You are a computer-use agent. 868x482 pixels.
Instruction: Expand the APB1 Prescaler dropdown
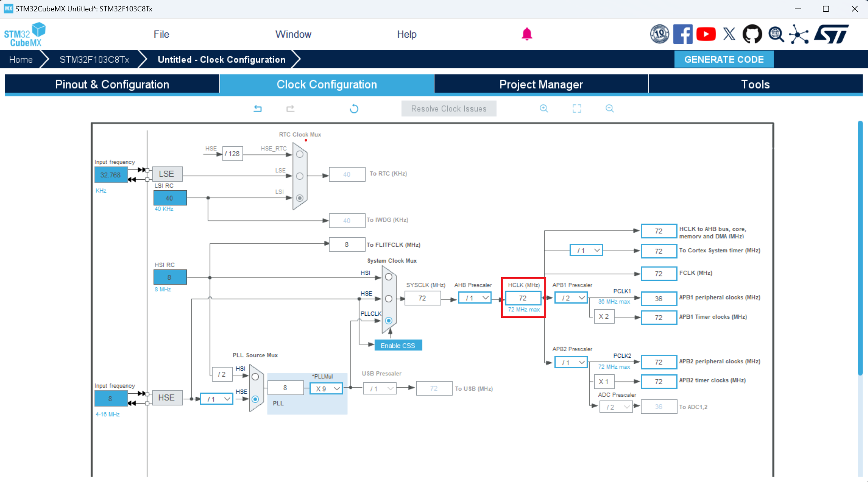(571, 298)
